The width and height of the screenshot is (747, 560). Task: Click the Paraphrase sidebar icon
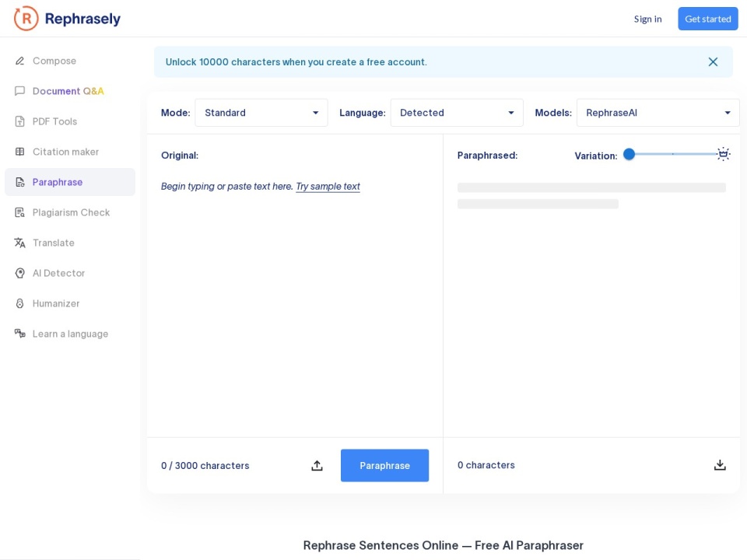click(x=19, y=182)
